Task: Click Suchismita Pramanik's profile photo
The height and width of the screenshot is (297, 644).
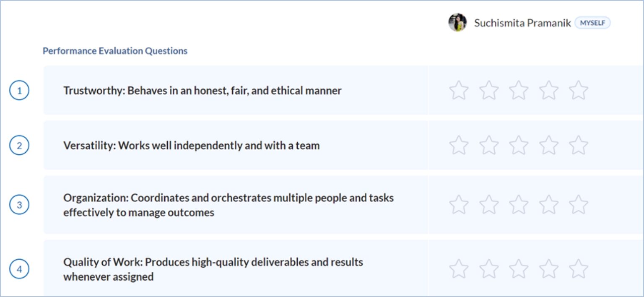Action: (457, 23)
